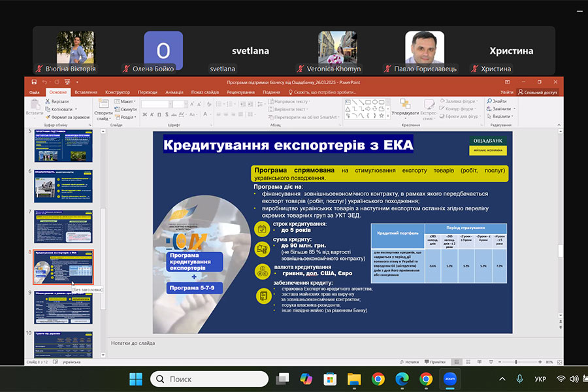
Task: Click the Спільний доступ (Share) button
Action: click(538, 92)
